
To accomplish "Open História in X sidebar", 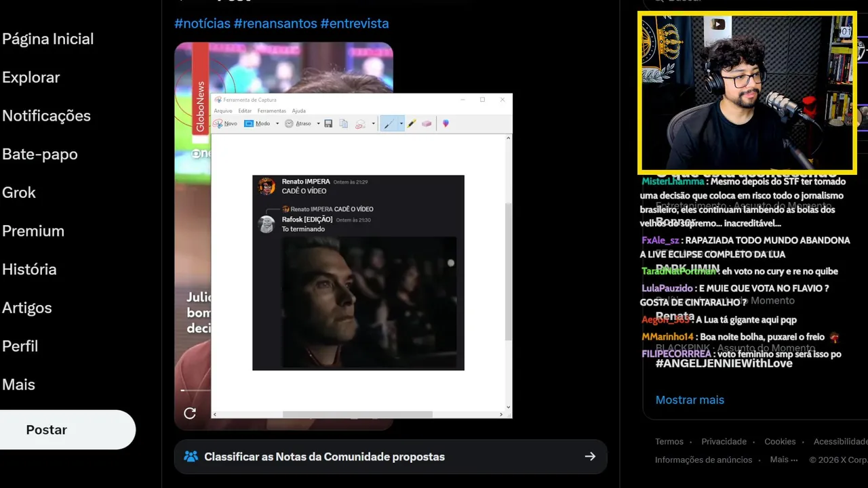I will click(x=29, y=269).
